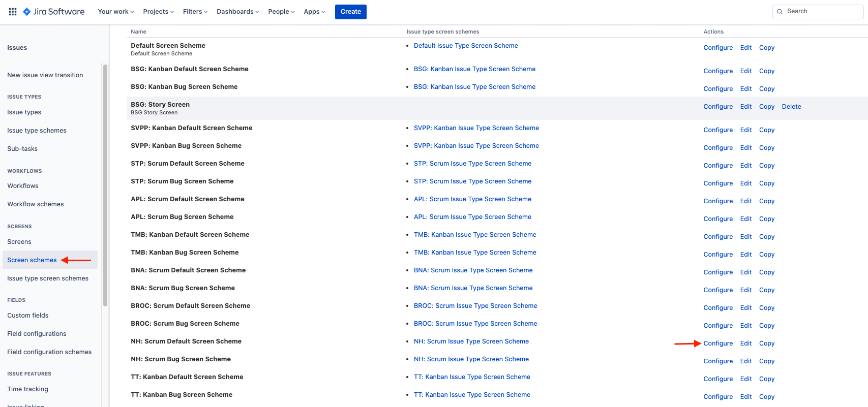Screen dimensions: 868x407
Task: Focus the Search input field
Action: pyautogui.click(x=818, y=12)
